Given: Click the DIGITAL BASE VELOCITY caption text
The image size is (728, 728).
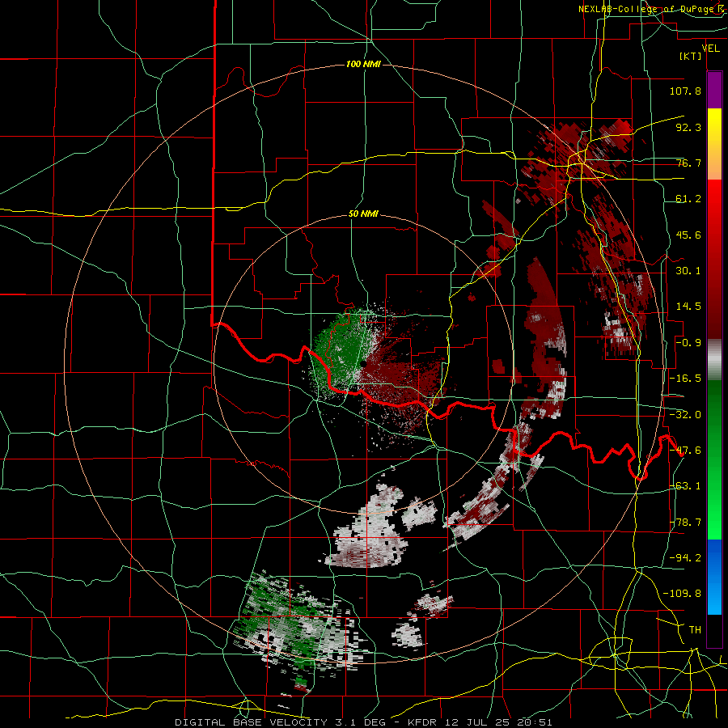Looking at the screenshot, I should click(x=252, y=722).
